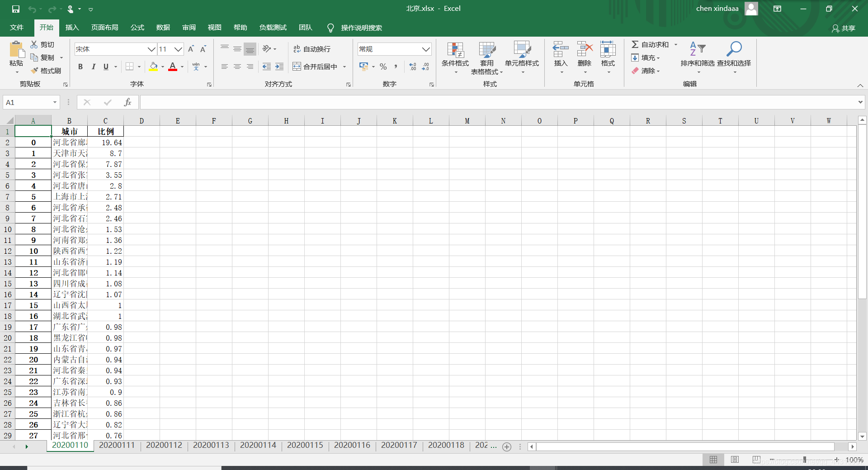Toggle center horizontal alignment

pyautogui.click(x=237, y=66)
